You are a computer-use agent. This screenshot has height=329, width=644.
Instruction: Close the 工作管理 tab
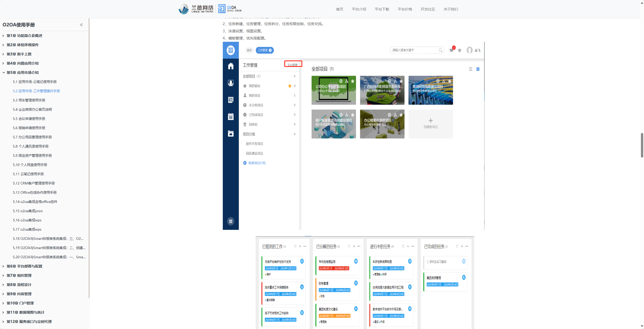[x=270, y=50]
